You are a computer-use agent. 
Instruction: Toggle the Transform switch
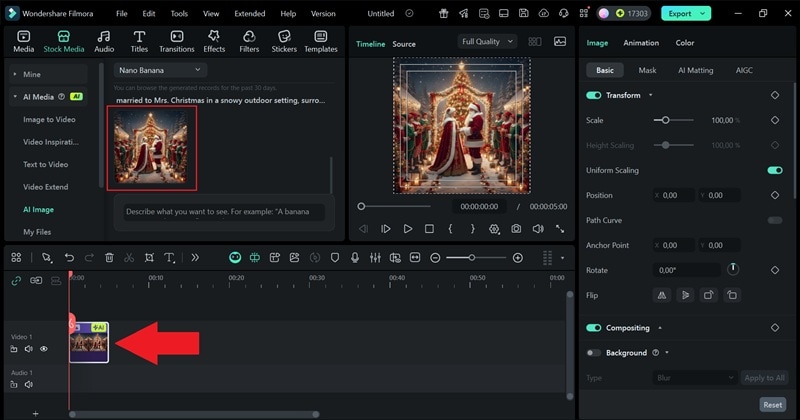593,95
